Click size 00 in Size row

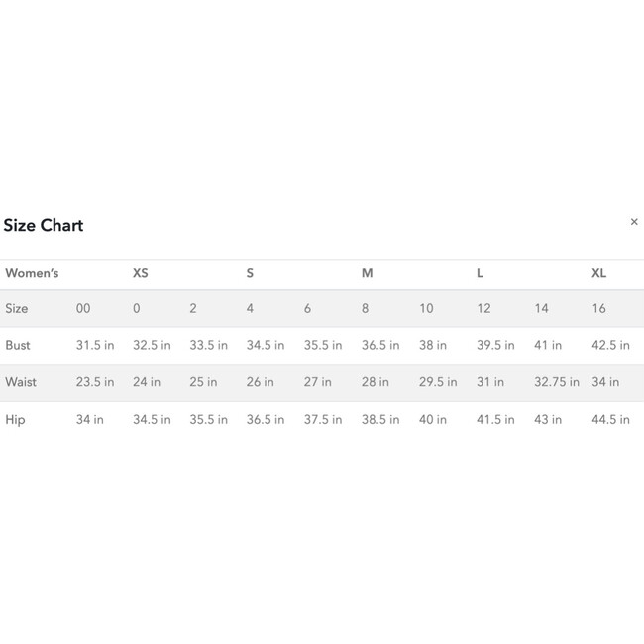[83, 308]
